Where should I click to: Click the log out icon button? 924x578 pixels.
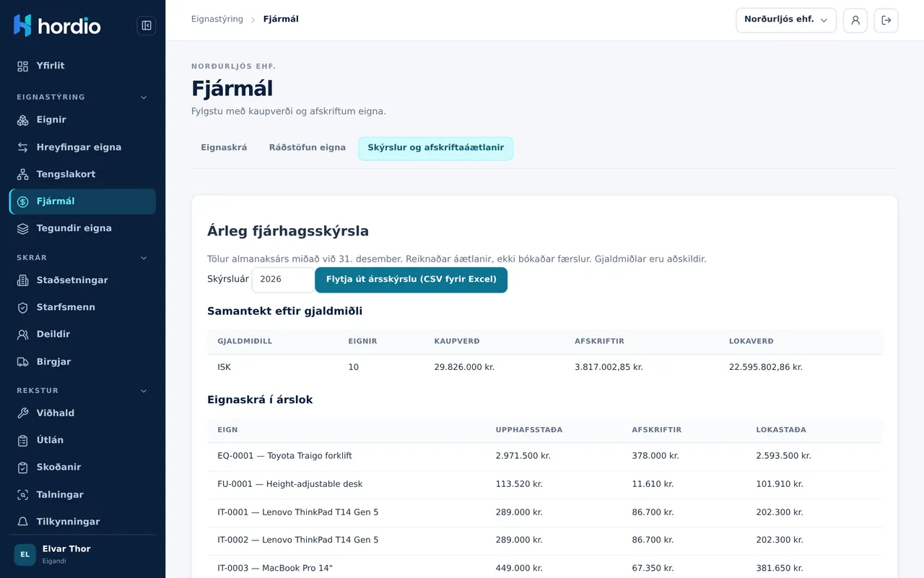886,20
